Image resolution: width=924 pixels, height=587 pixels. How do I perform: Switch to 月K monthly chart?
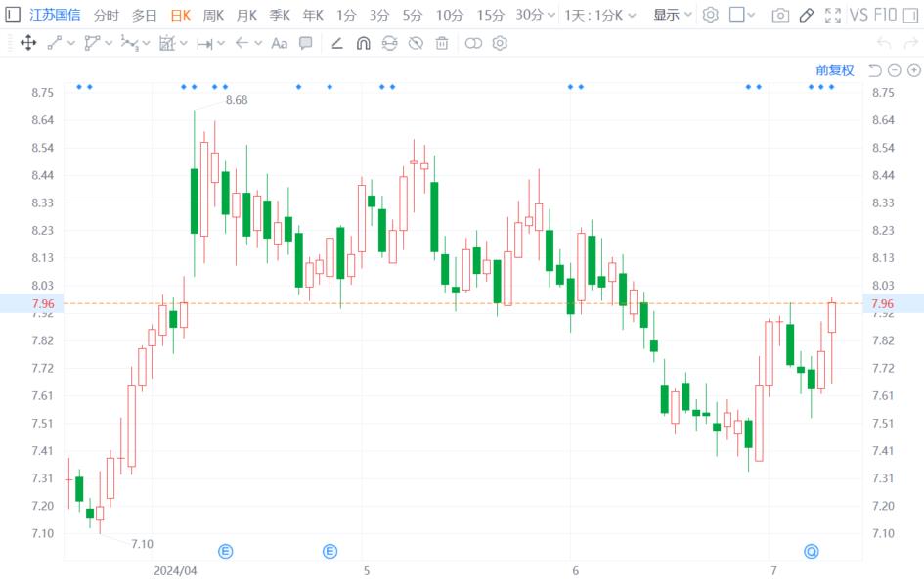click(246, 15)
